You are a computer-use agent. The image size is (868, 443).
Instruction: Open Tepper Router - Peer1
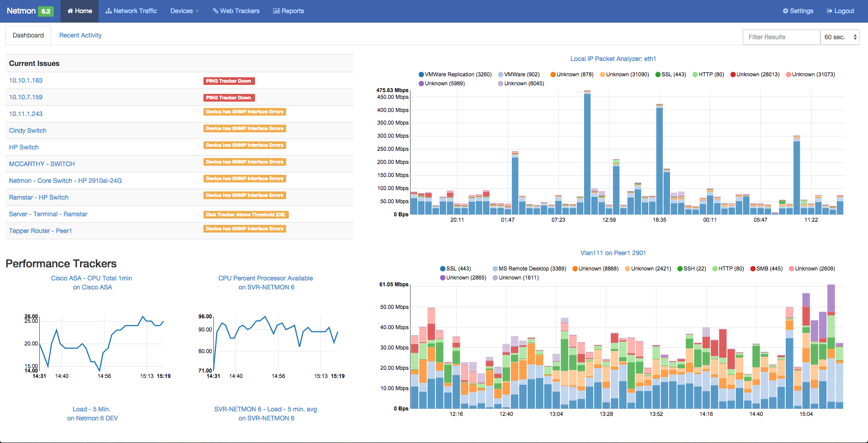(x=41, y=231)
